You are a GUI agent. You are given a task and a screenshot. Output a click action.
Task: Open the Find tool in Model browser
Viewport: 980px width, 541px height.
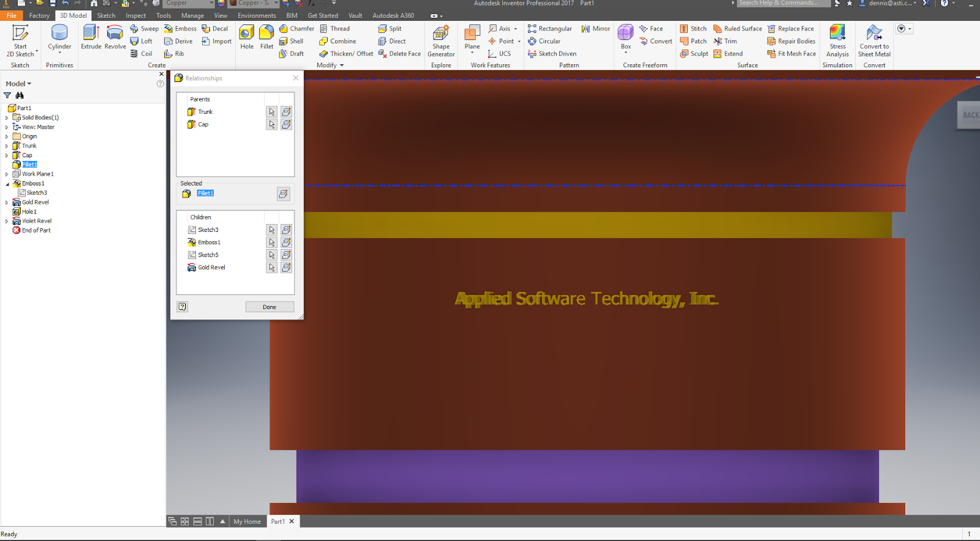[20, 95]
